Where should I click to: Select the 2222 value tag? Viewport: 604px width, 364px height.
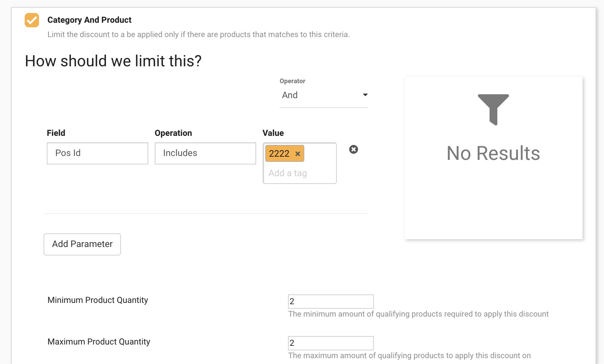(x=279, y=153)
